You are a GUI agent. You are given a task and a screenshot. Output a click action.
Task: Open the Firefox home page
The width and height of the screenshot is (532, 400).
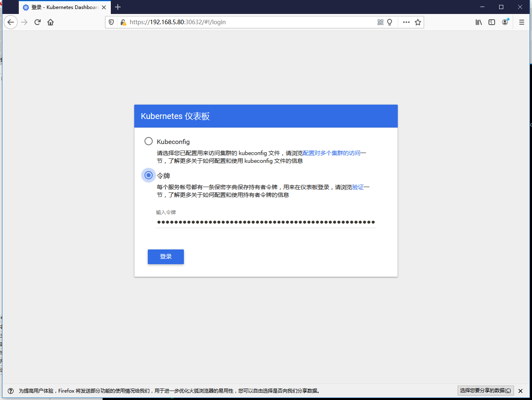pyautogui.click(x=50, y=22)
